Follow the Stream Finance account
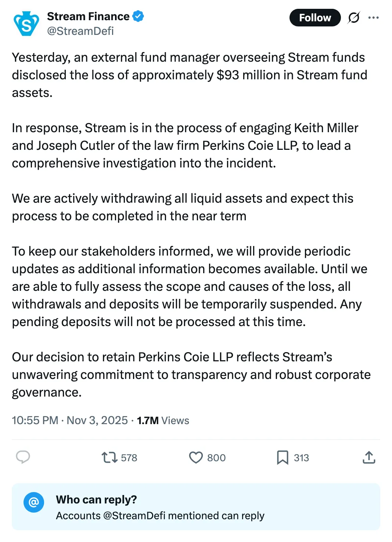This screenshot has width=392, height=542. coord(315,18)
